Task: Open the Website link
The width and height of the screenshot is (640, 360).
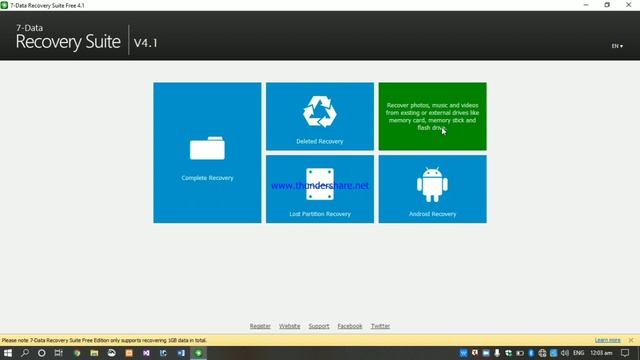Action: [289, 326]
